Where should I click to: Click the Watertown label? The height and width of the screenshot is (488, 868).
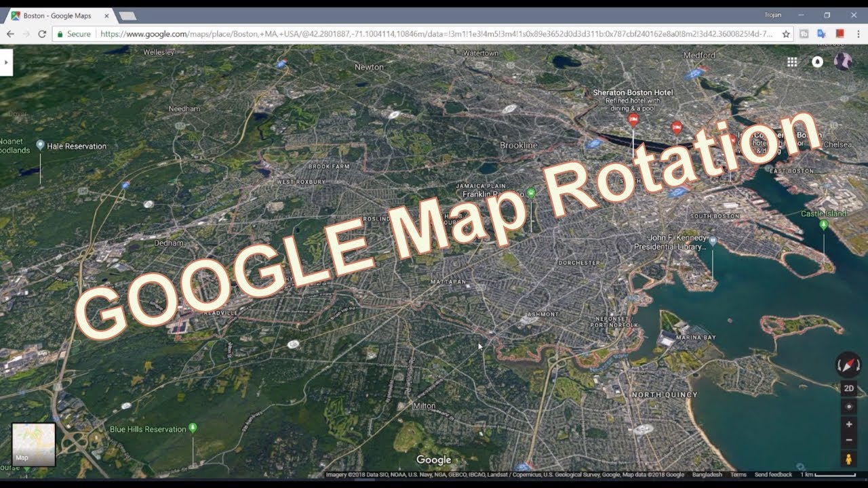click(x=481, y=53)
